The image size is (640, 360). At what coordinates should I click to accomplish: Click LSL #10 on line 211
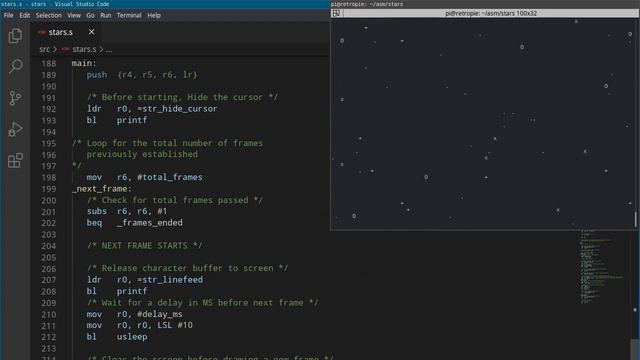(175, 325)
